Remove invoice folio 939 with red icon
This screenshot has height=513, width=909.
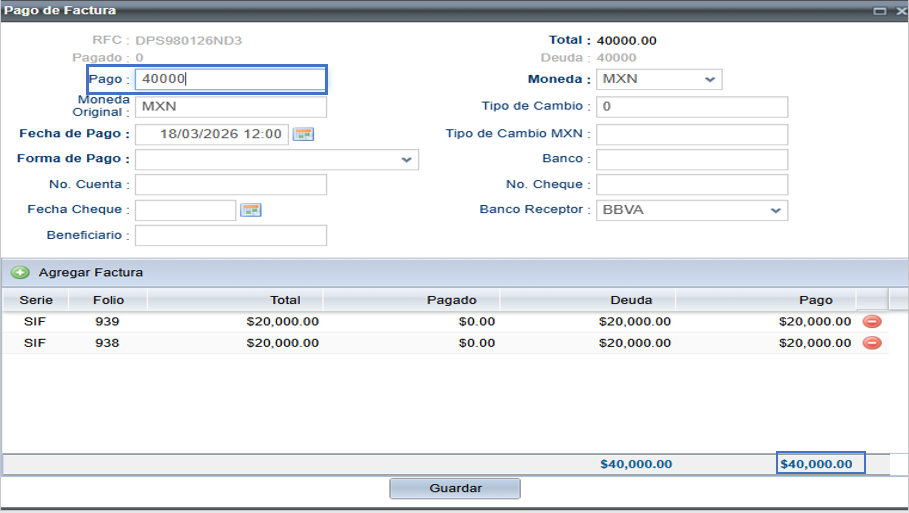click(872, 322)
